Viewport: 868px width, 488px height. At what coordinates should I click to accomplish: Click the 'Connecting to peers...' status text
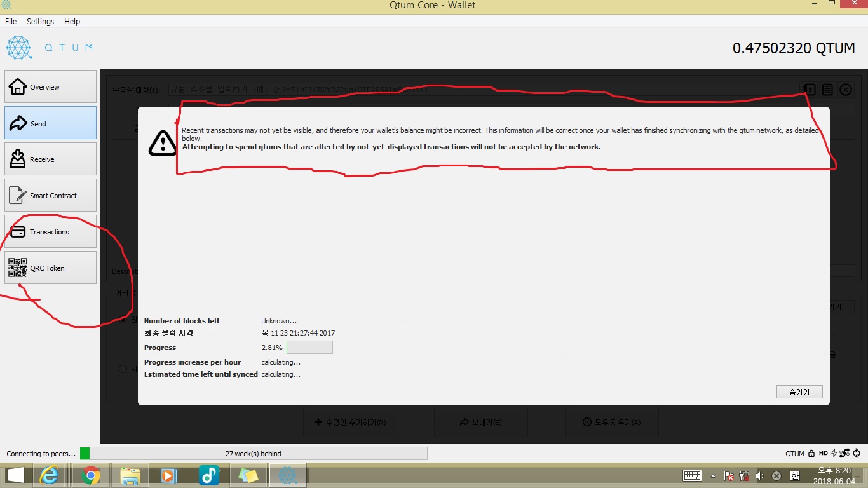click(x=41, y=454)
